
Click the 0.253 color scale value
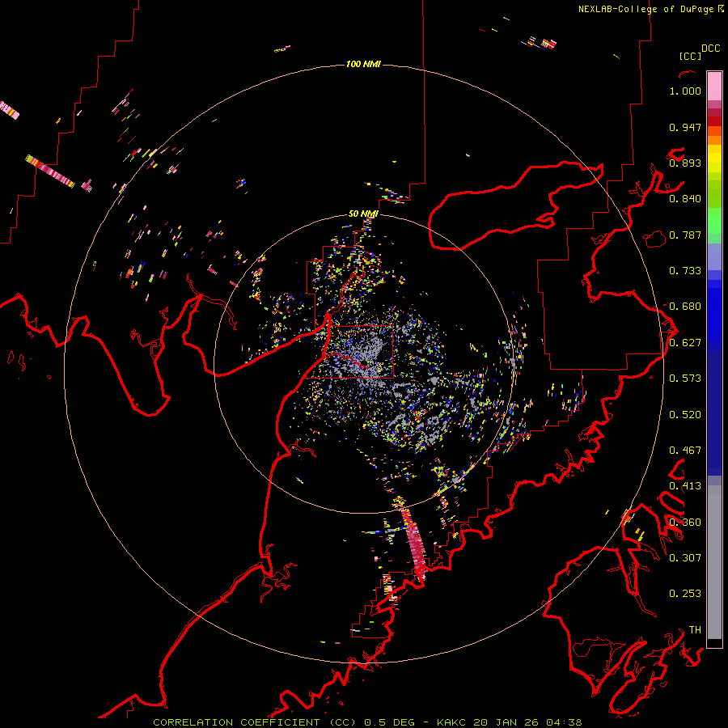(x=685, y=594)
